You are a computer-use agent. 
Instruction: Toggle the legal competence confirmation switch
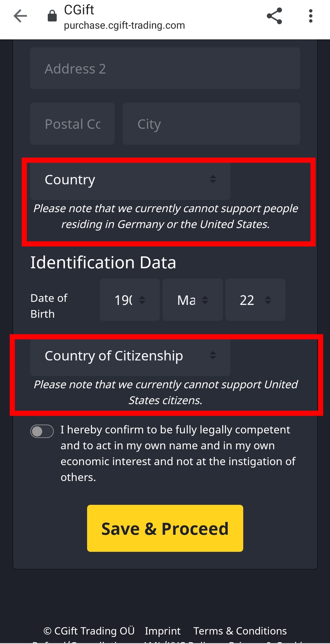pyautogui.click(x=42, y=431)
